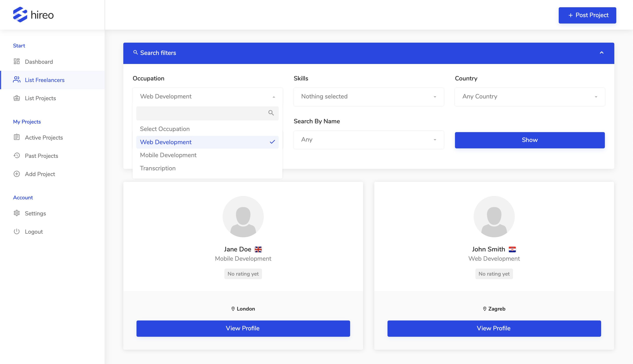Click the Logout power icon
Viewport: 633px width, 364px height.
pyautogui.click(x=17, y=231)
